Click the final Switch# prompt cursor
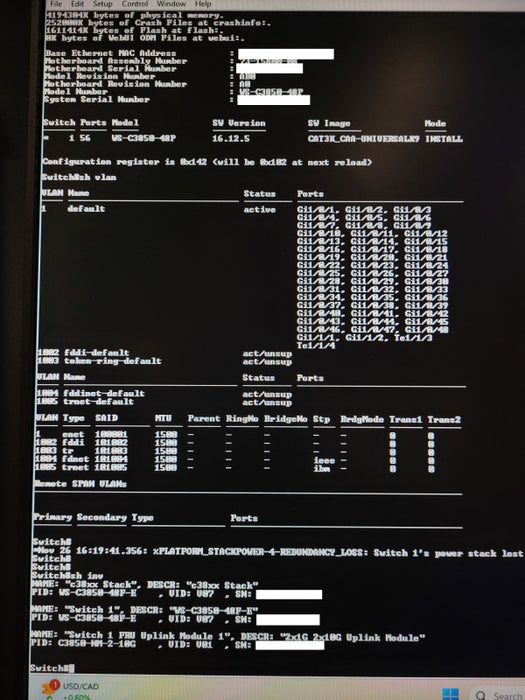 point(71,668)
